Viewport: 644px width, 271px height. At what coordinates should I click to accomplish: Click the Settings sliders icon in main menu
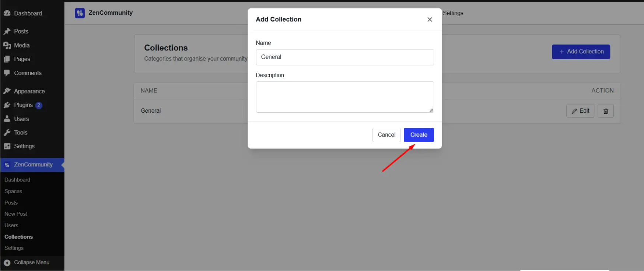pos(7,146)
